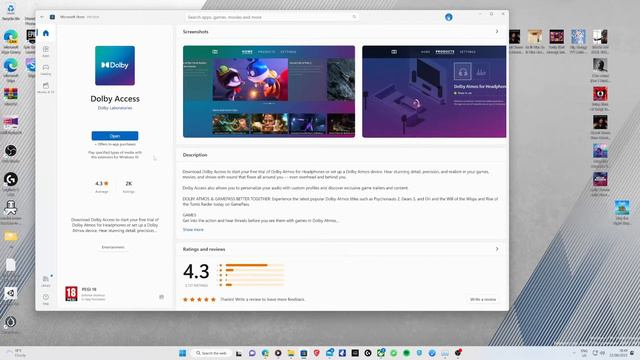Click the taskbar search box

click(x=211, y=353)
